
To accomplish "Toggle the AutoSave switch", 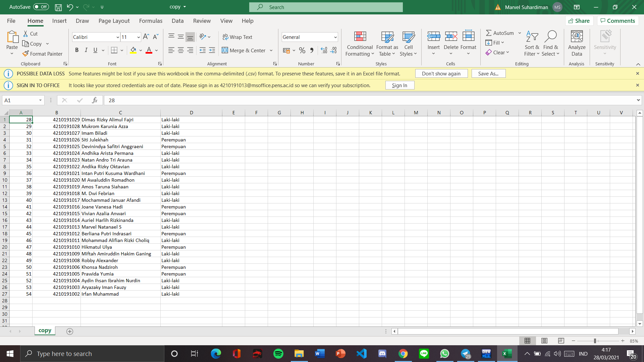I will pos(41,7).
